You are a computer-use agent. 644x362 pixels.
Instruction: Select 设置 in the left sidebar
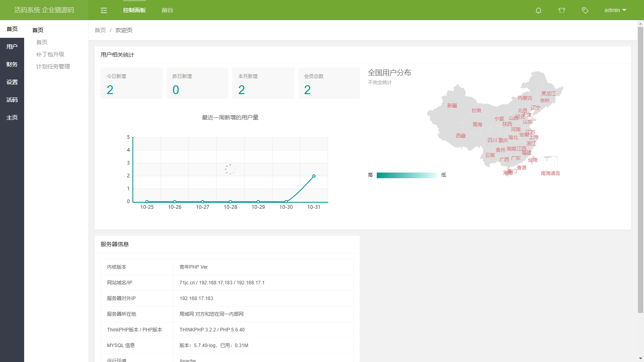(x=12, y=82)
